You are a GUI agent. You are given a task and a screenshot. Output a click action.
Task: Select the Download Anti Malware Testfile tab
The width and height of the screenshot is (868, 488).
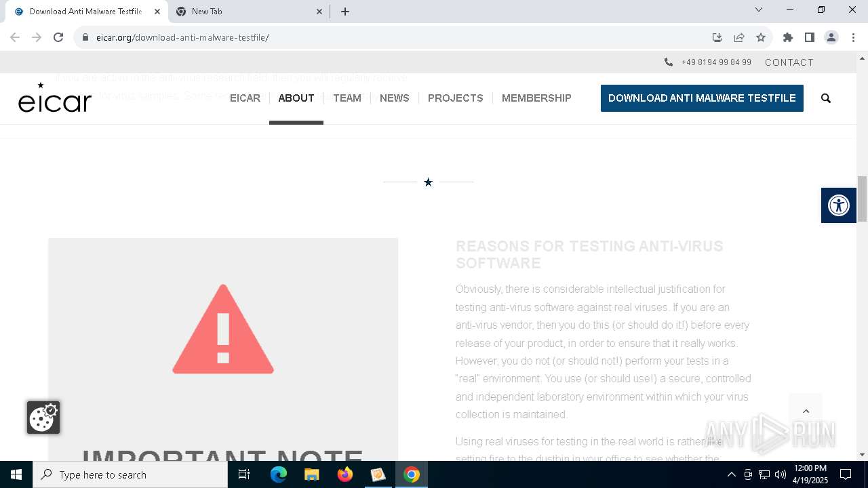86,12
